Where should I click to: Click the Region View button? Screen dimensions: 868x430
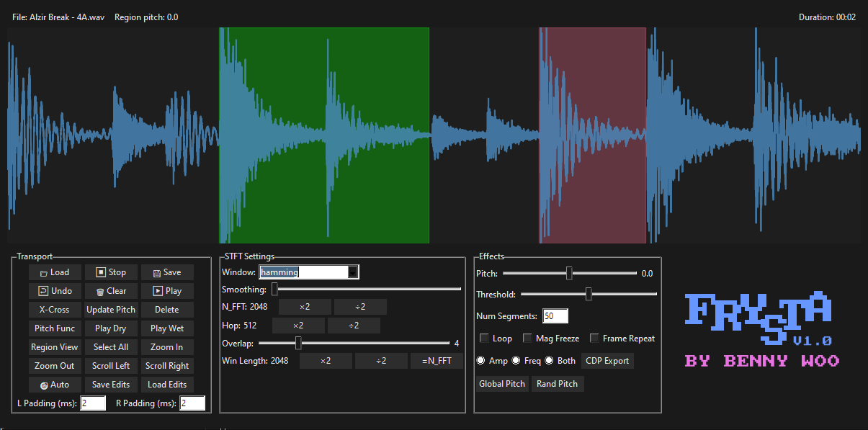[55, 347]
